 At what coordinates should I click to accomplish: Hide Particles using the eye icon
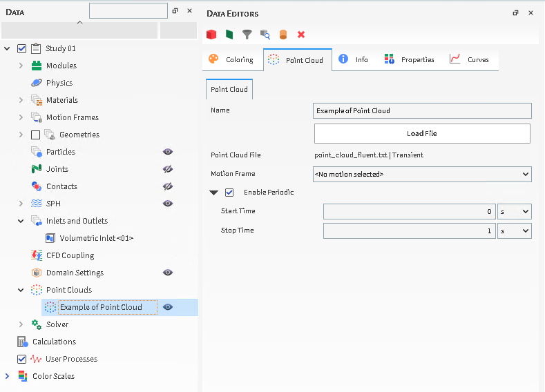168,152
